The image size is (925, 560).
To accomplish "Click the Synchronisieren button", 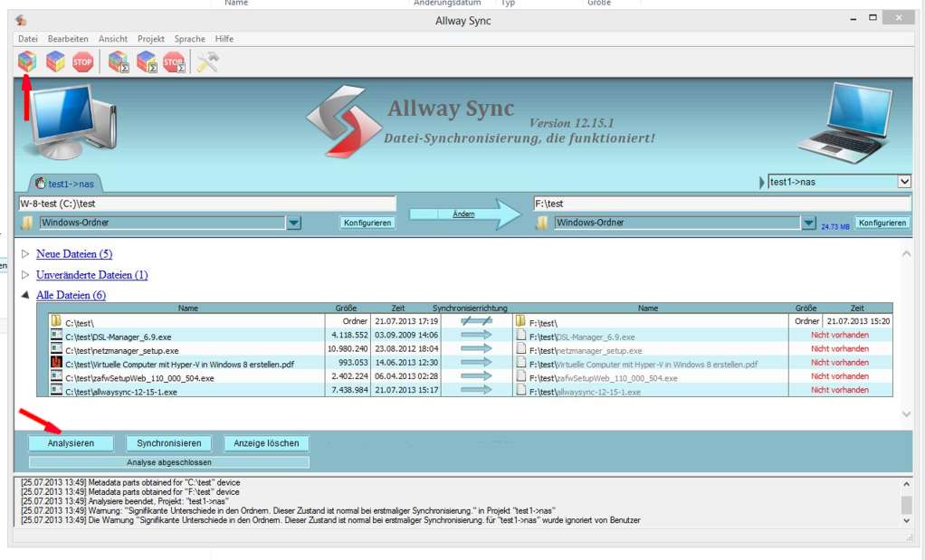I will [x=169, y=443].
